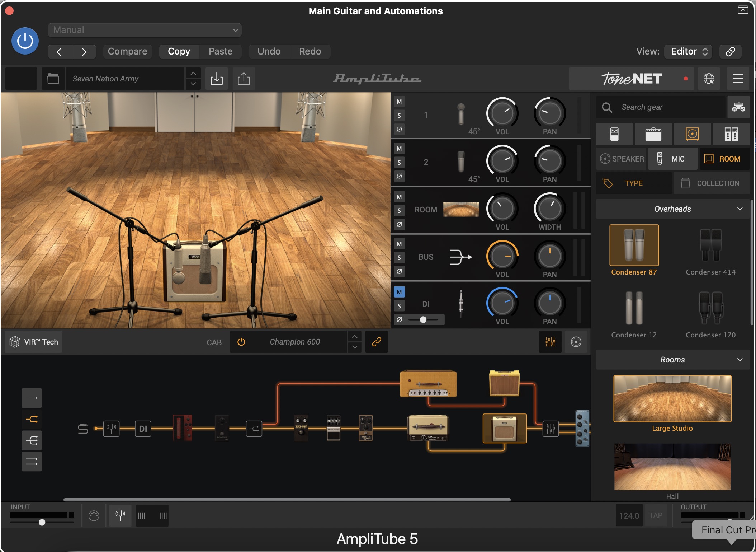Click the Paste button

(221, 51)
